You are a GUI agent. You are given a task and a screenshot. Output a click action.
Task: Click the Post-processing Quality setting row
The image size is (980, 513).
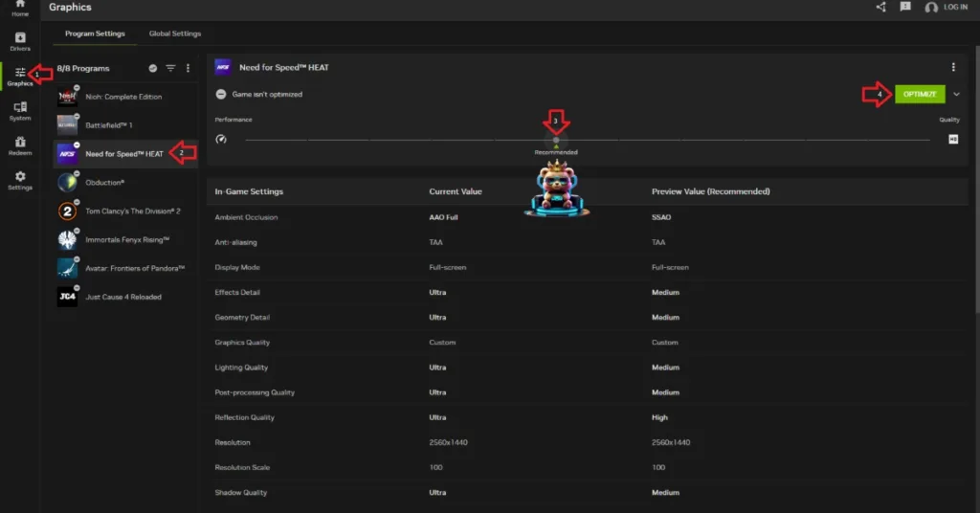point(588,392)
